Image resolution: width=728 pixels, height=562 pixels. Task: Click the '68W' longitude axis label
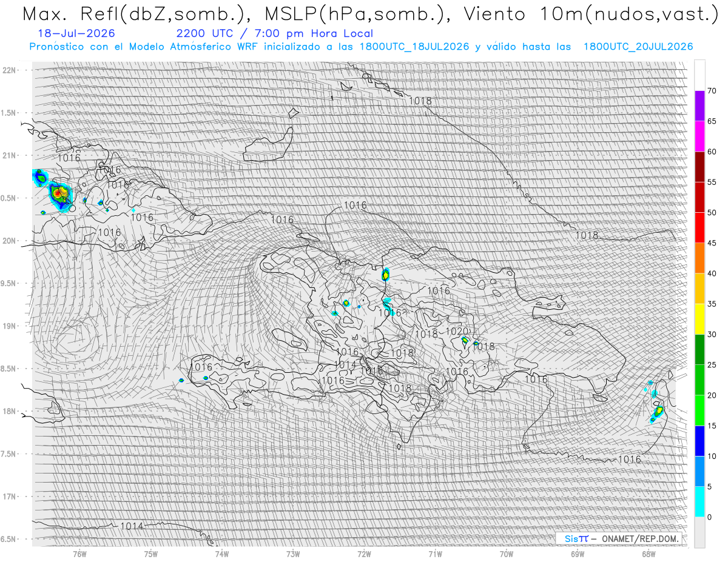tap(649, 554)
